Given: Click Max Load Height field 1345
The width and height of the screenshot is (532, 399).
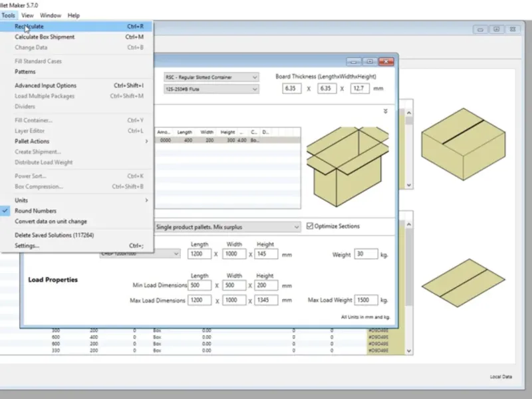Looking at the screenshot, I should (266, 301).
